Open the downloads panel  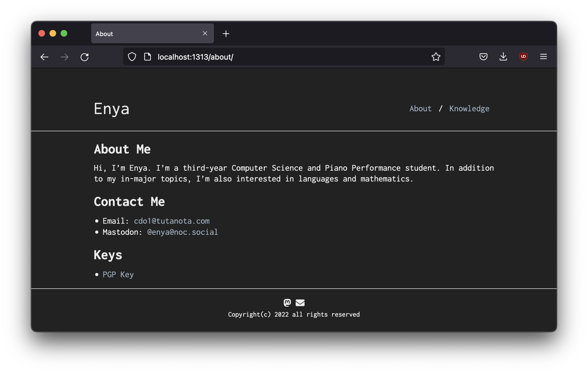(503, 57)
